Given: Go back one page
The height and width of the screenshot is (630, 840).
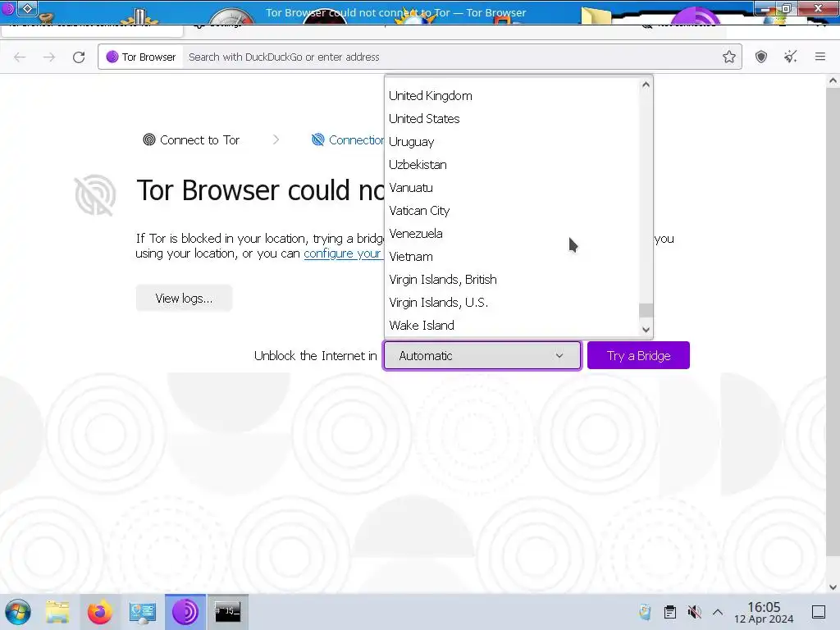Looking at the screenshot, I should point(20,57).
